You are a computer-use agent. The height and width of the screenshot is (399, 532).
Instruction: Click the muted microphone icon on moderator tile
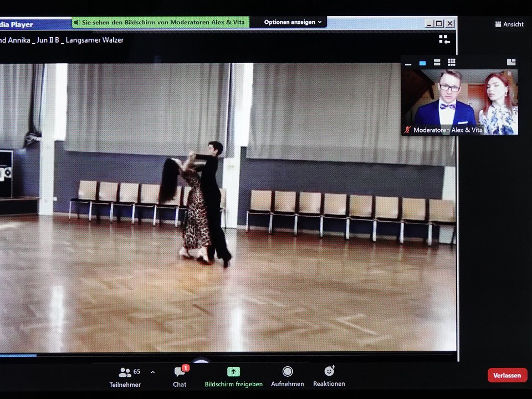point(407,130)
